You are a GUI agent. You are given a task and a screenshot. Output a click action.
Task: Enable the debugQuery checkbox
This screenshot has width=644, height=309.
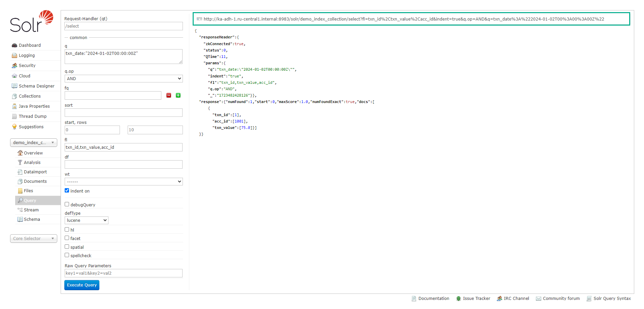coord(67,204)
